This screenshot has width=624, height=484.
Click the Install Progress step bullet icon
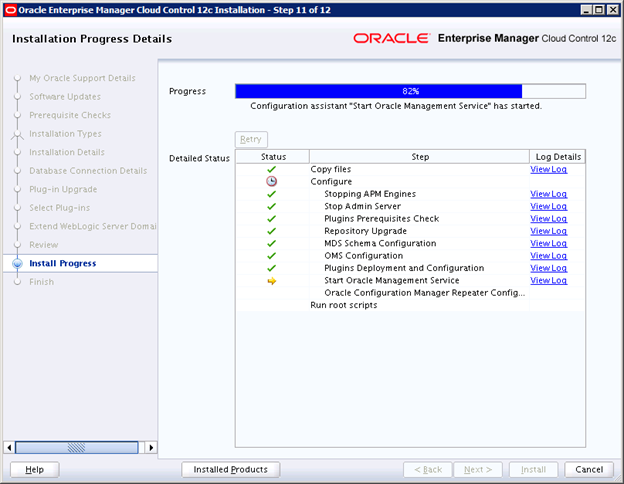pos(17,263)
